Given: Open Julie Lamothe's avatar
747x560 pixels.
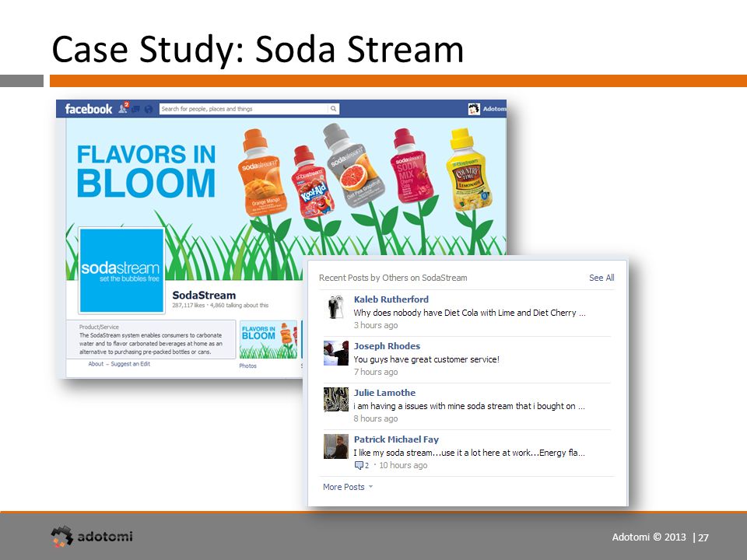Looking at the screenshot, I should [336, 399].
